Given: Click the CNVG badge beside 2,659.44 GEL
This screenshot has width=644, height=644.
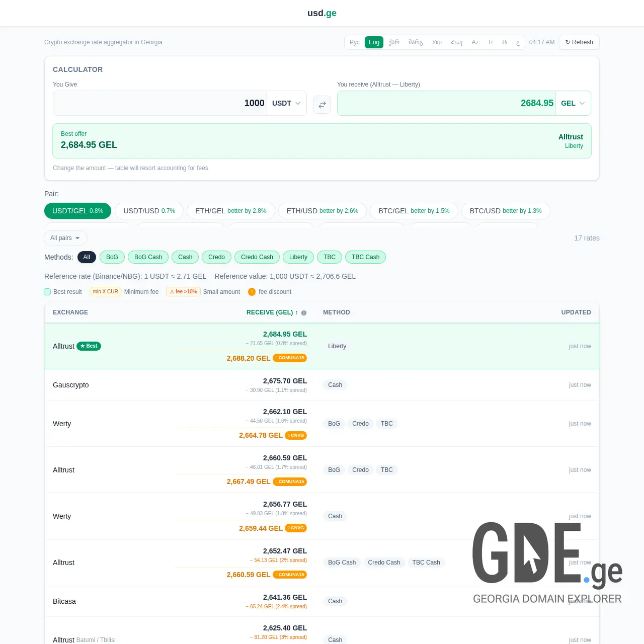Looking at the screenshot, I should pyautogui.click(x=296, y=528).
